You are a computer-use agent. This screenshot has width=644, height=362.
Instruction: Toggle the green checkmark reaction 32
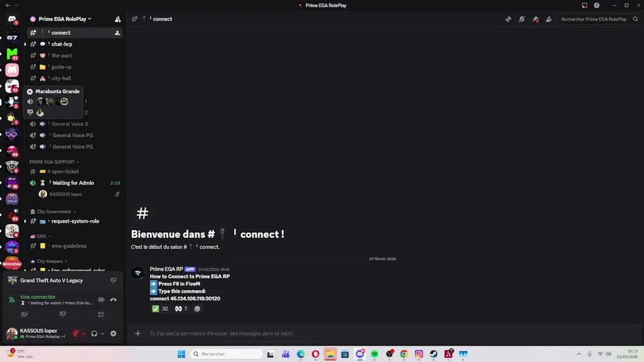pyautogui.click(x=160, y=309)
